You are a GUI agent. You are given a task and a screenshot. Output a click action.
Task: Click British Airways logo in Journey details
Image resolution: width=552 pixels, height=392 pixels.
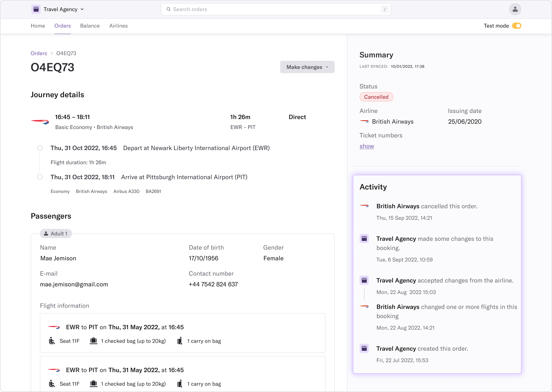(40, 122)
